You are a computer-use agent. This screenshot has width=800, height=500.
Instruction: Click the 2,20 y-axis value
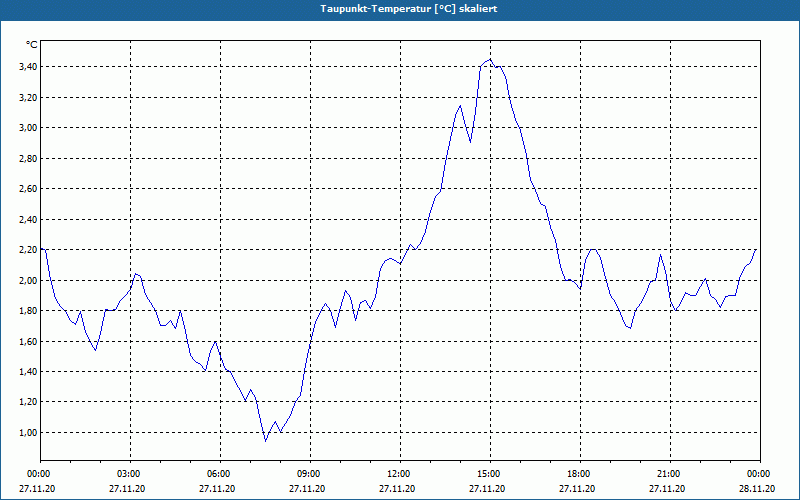pos(28,249)
